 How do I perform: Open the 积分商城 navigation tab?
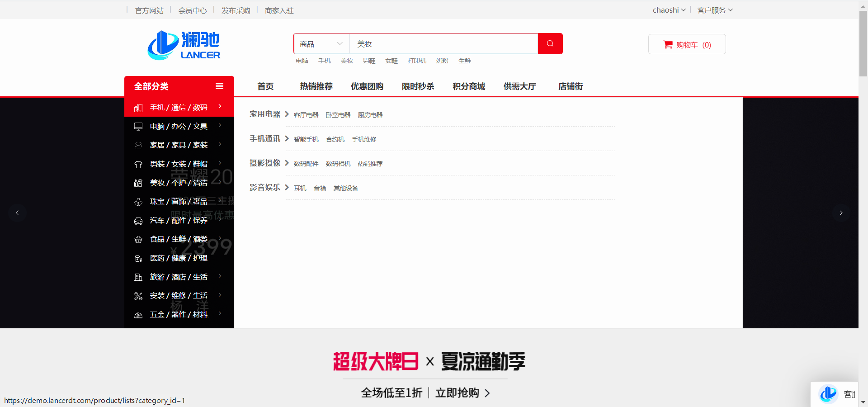tap(469, 86)
